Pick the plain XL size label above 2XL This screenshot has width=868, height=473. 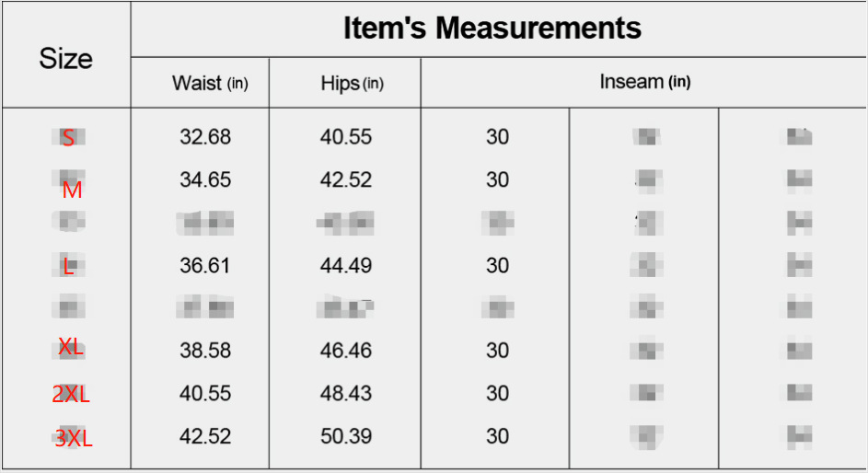coord(71,348)
